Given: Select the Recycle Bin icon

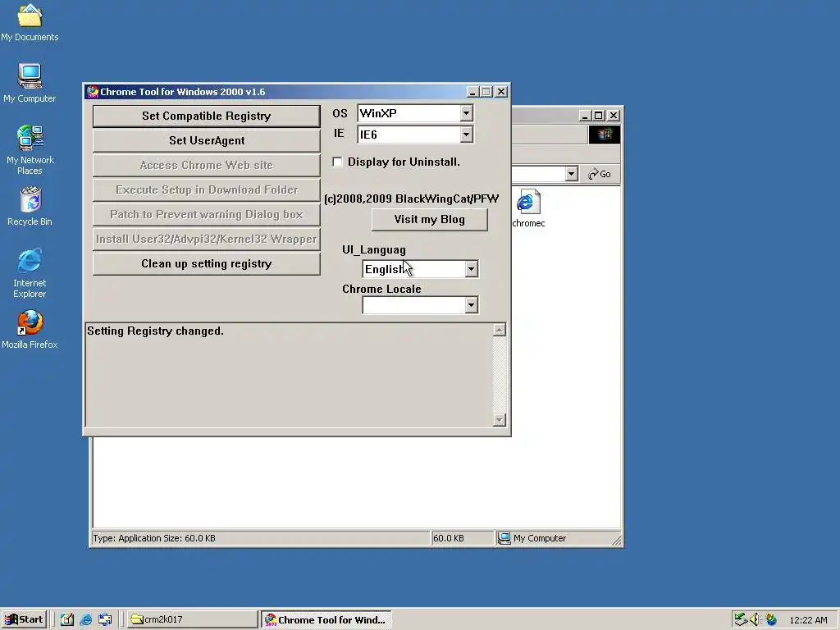Looking at the screenshot, I should click(30, 206).
